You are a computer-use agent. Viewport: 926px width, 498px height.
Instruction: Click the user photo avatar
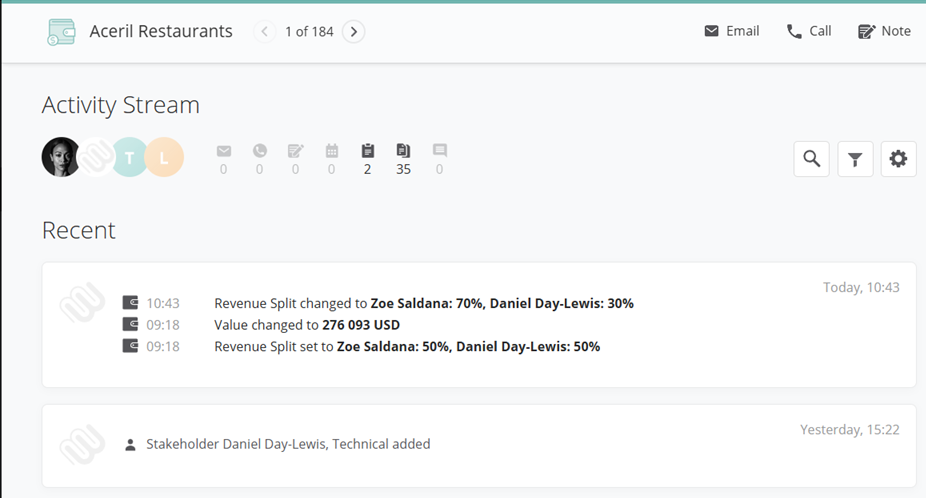60,157
